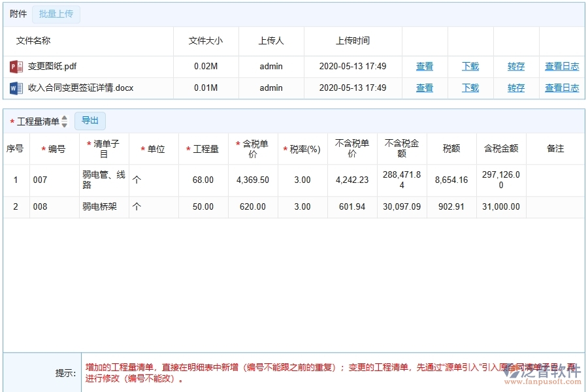
Task: Open 查看 link for 变更图纸.pdf
Action: click(424, 66)
